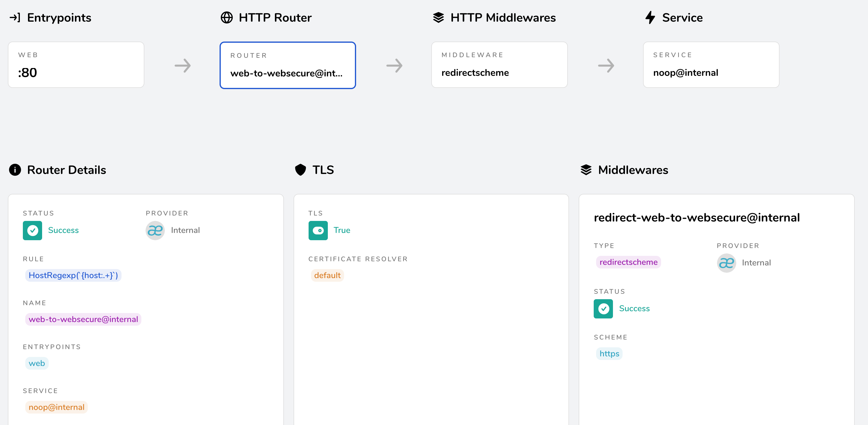Screen dimensions: 868x425
Task: Click the middleware Internal provider icon
Action: click(x=726, y=263)
